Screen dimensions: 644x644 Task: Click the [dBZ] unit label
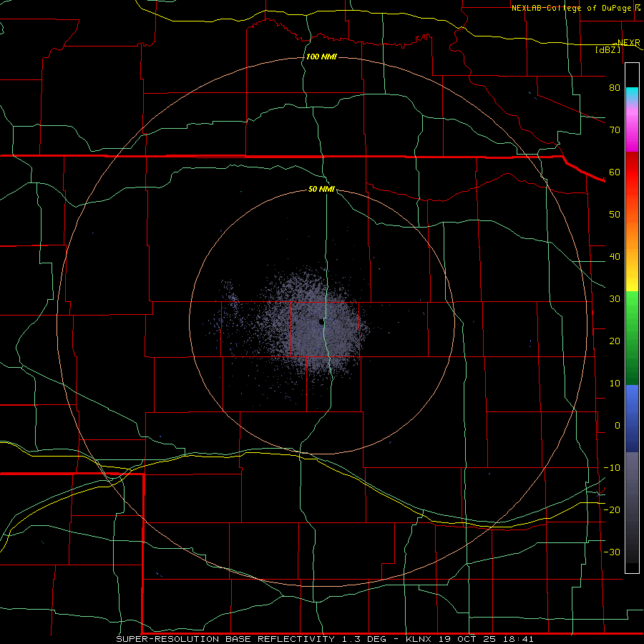(x=608, y=49)
